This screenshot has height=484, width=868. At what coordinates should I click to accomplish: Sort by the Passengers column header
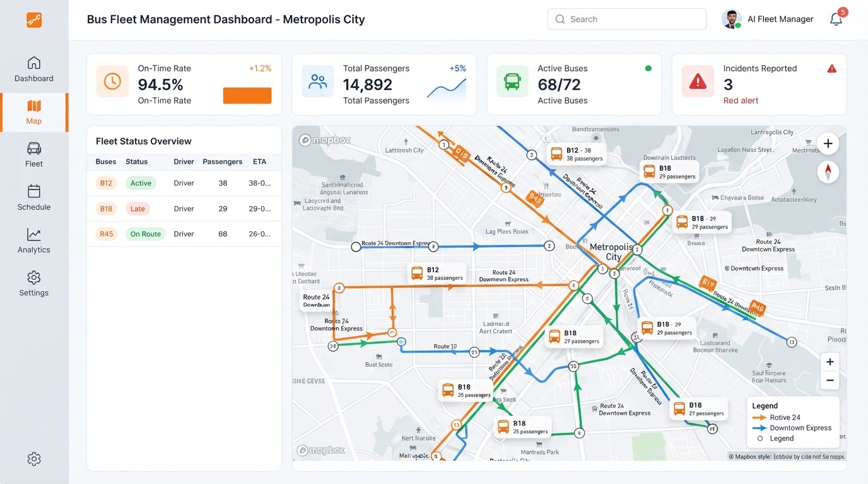pyautogui.click(x=223, y=161)
